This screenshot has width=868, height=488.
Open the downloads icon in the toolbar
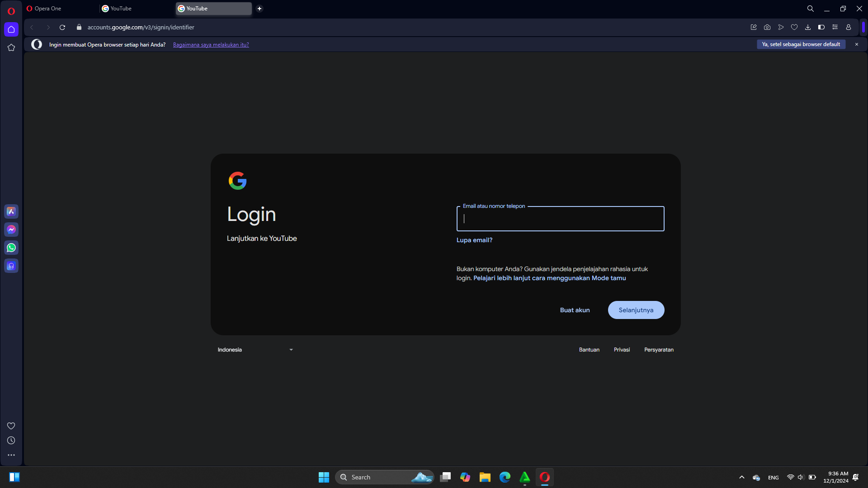(x=808, y=27)
